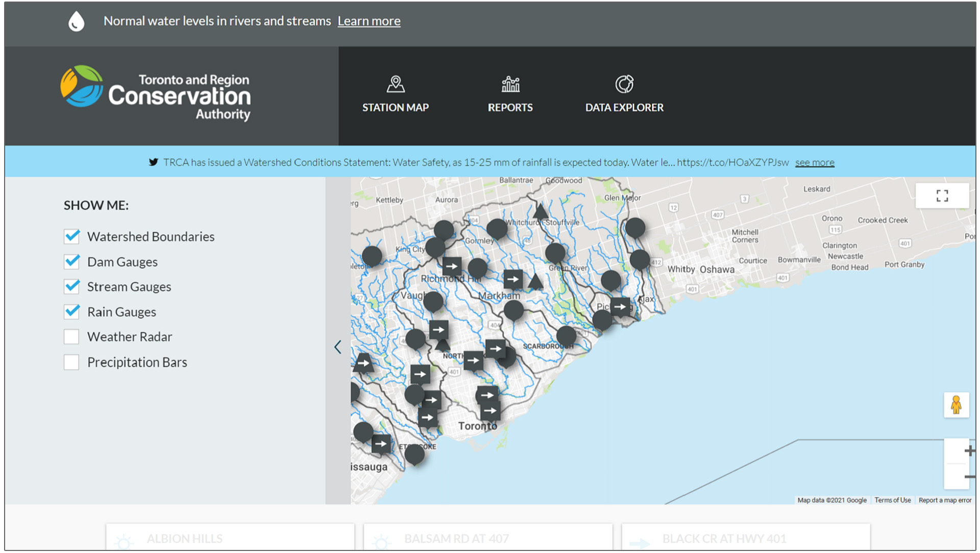Select the rain gauge marker north of Ajax
Screen dimensions: 980x553
coord(611,281)
